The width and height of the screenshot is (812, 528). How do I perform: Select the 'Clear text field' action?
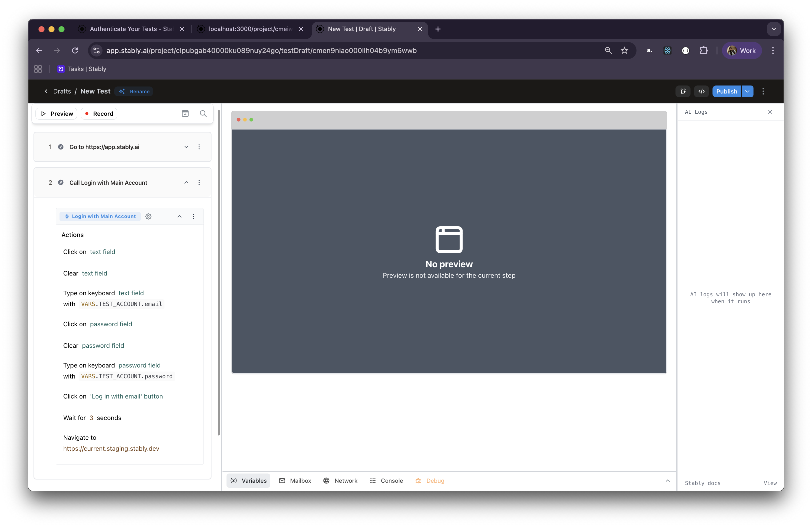click(x=85, y=273)
